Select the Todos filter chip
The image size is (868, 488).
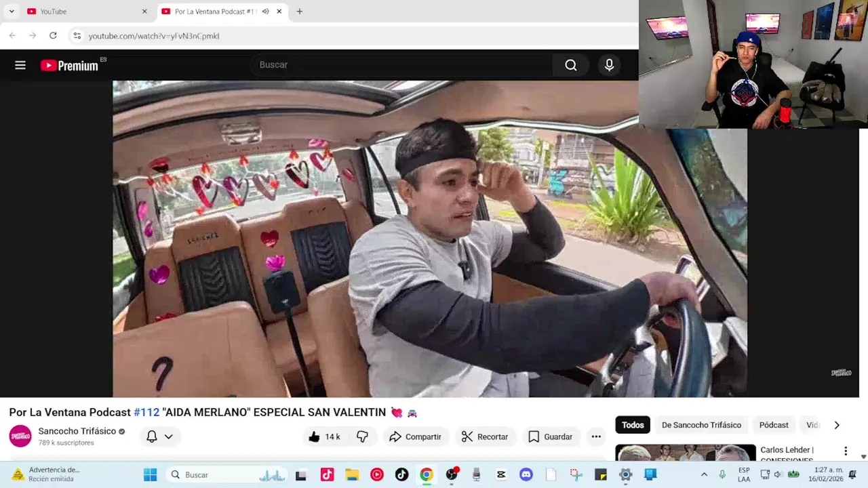(x=633, y=425)
